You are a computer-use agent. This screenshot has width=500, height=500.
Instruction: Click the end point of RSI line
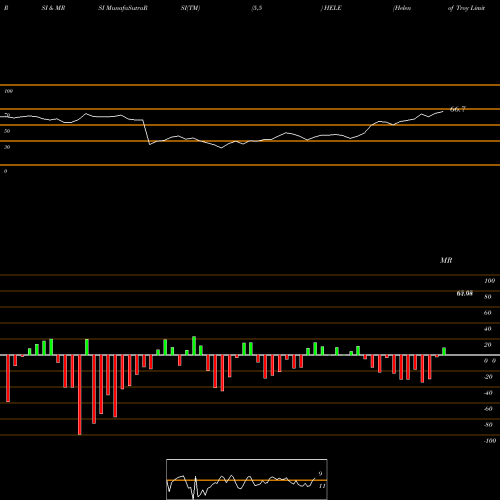[x=443, y=112]
